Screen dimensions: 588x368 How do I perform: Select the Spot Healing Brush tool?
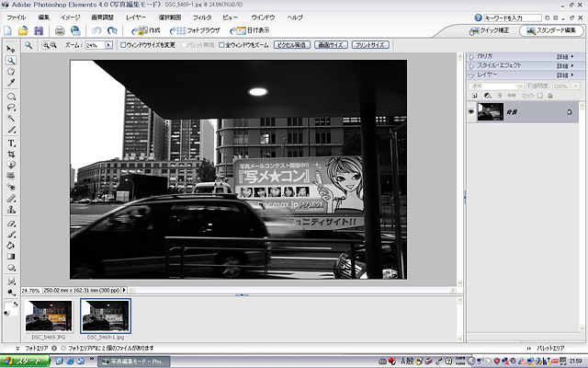11,199
